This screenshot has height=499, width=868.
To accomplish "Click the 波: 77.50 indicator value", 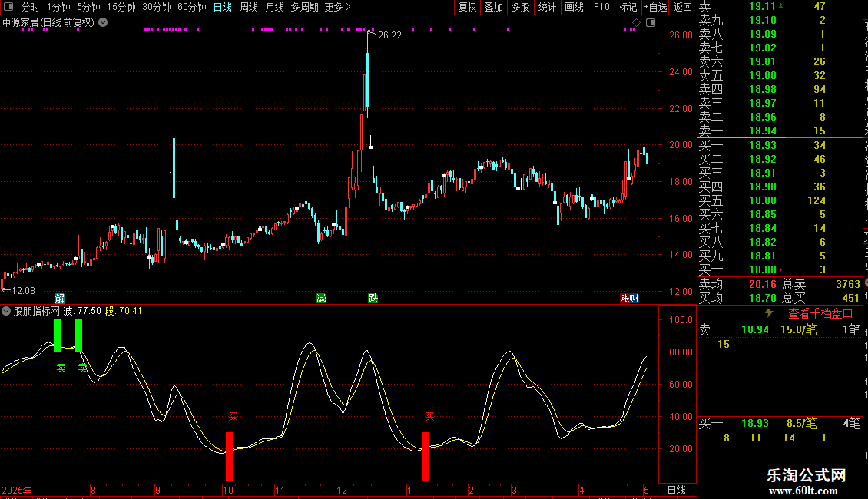I will (x=82, y=311).
